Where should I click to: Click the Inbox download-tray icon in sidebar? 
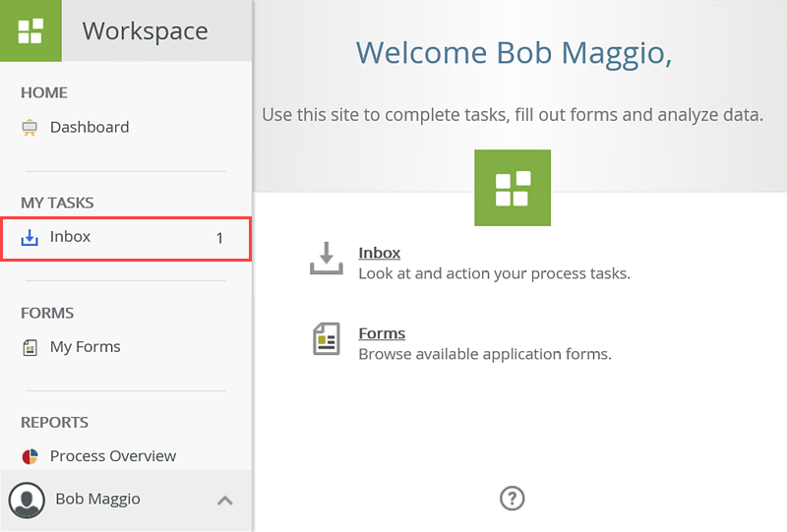30,238
